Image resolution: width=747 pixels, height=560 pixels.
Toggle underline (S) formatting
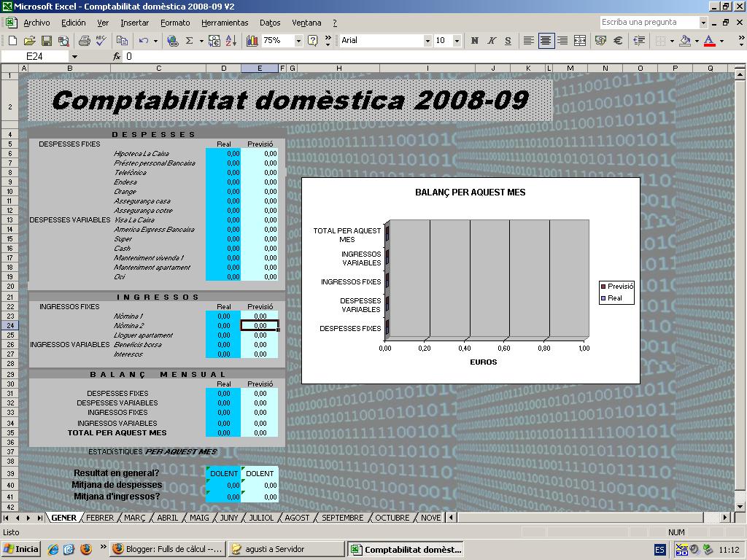click(x=508, y=41)
